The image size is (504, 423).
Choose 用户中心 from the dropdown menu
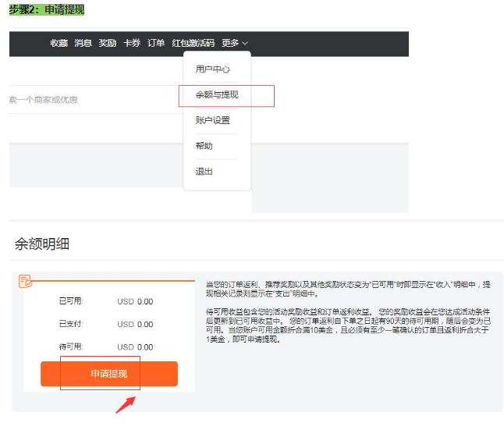coord(212,69)
